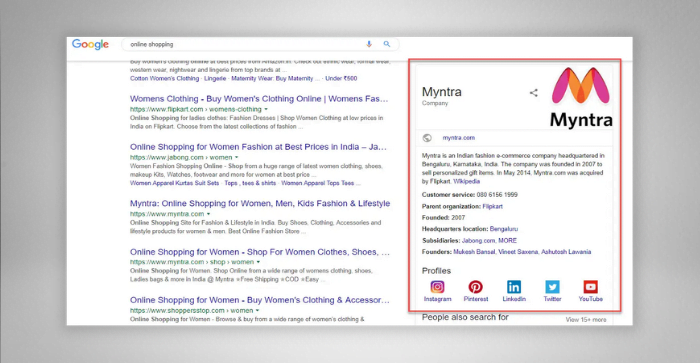Open Myntra's LinkedIn profile icon
This screenshot has width=700, height=363.
click(x=514, y=287)
